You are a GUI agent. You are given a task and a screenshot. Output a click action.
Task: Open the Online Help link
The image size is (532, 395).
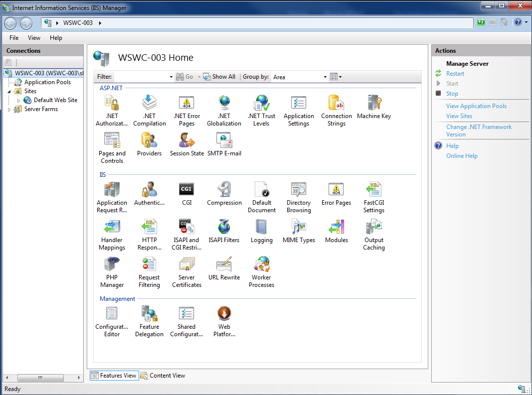[x=461, y=155]
